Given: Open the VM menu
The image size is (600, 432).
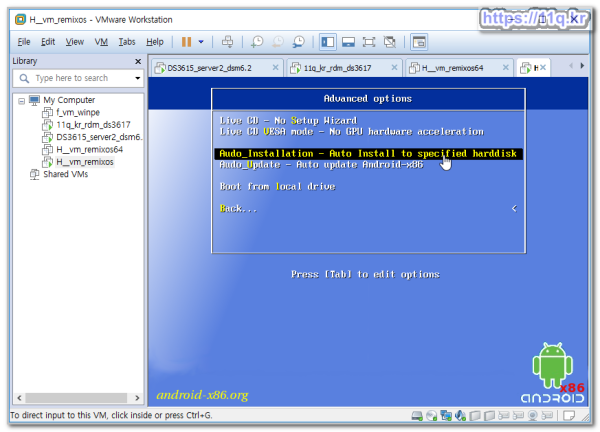Looking at the screenshot, I should click(101, 42).
